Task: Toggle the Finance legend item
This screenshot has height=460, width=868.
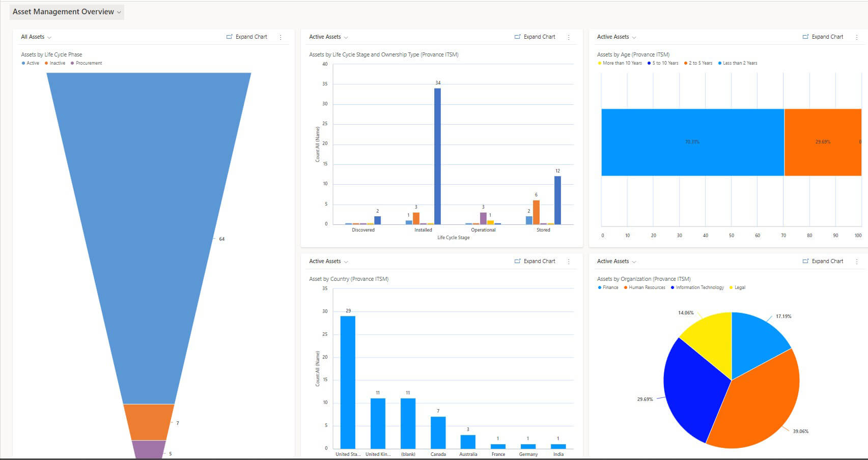Action: pos(608,287)
